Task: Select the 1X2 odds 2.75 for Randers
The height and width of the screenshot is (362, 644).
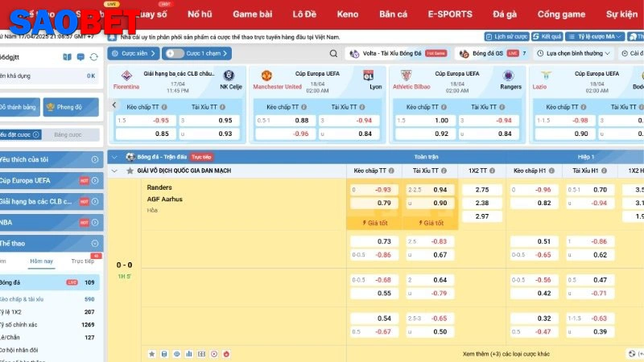Action: coord(482,190)
